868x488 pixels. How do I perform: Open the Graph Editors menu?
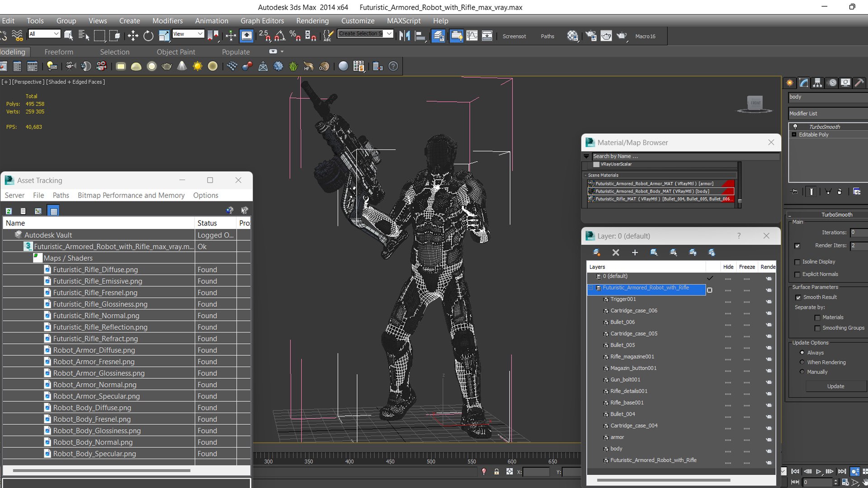[x=262, y=21]
